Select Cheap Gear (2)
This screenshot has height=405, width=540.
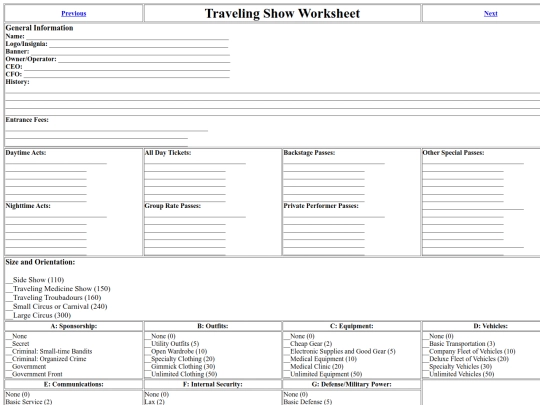coord(308,344)
